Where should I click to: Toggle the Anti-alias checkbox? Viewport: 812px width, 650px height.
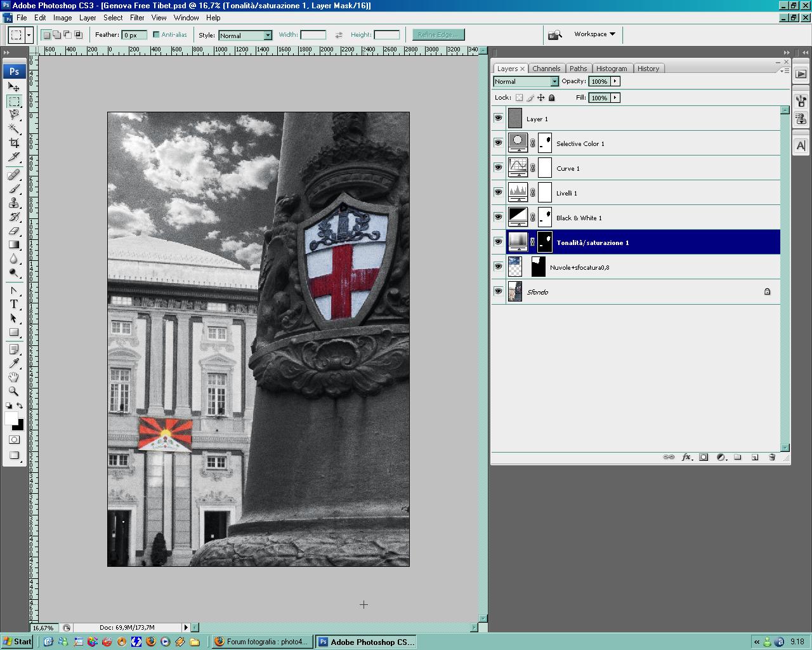click(x=156, y=35)
